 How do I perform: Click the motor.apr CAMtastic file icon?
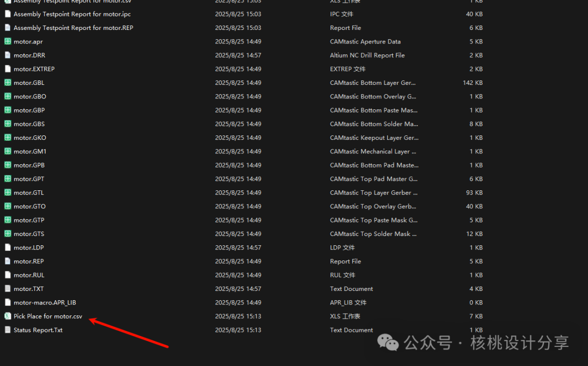[8, 41]
